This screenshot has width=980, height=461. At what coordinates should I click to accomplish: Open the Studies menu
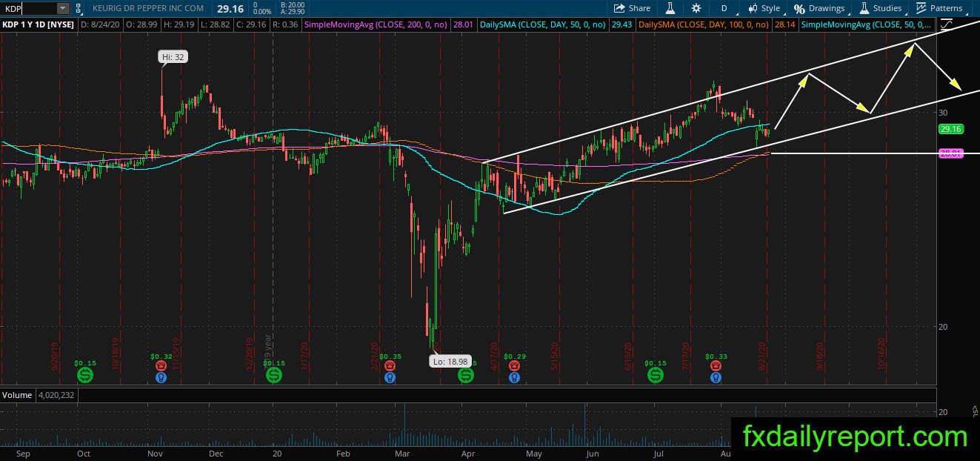click(x=880, y=8)
